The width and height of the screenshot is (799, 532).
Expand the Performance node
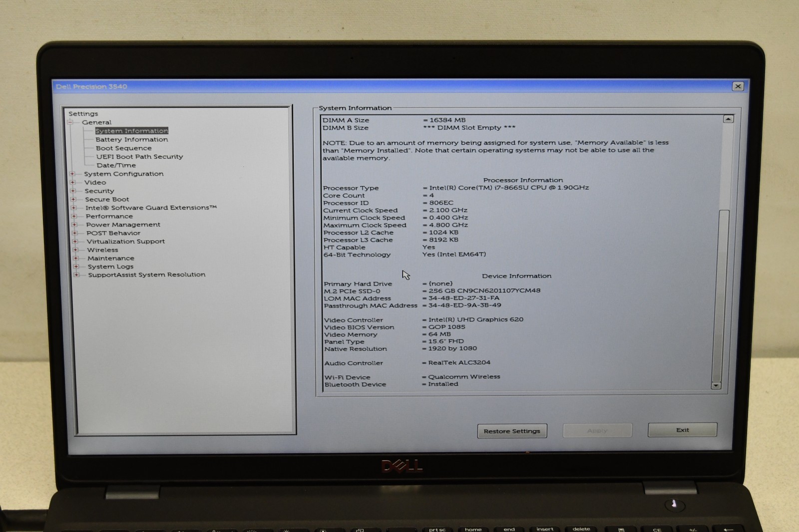click(x=74, y=217)
